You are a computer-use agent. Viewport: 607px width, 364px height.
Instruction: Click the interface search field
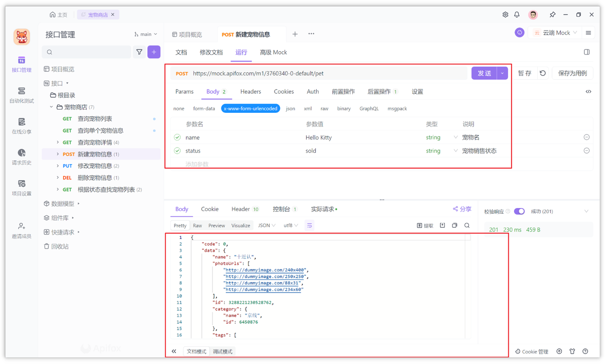86,52
